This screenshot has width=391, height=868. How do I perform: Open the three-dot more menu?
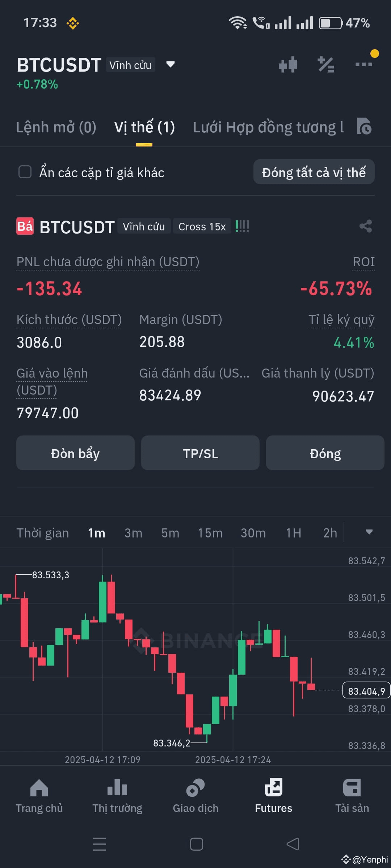[364, 64]
